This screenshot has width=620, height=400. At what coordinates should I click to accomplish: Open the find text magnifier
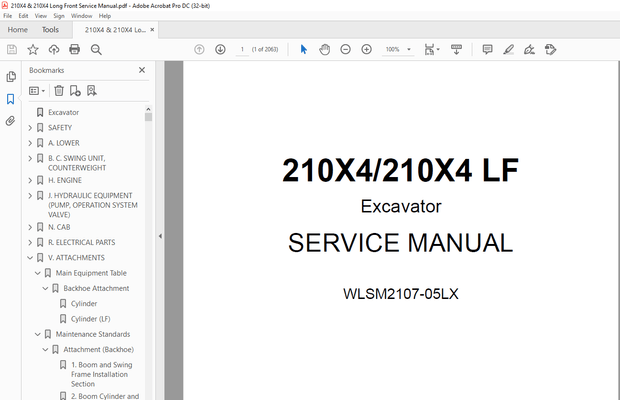pyautogui.click(x=96, y=49)
